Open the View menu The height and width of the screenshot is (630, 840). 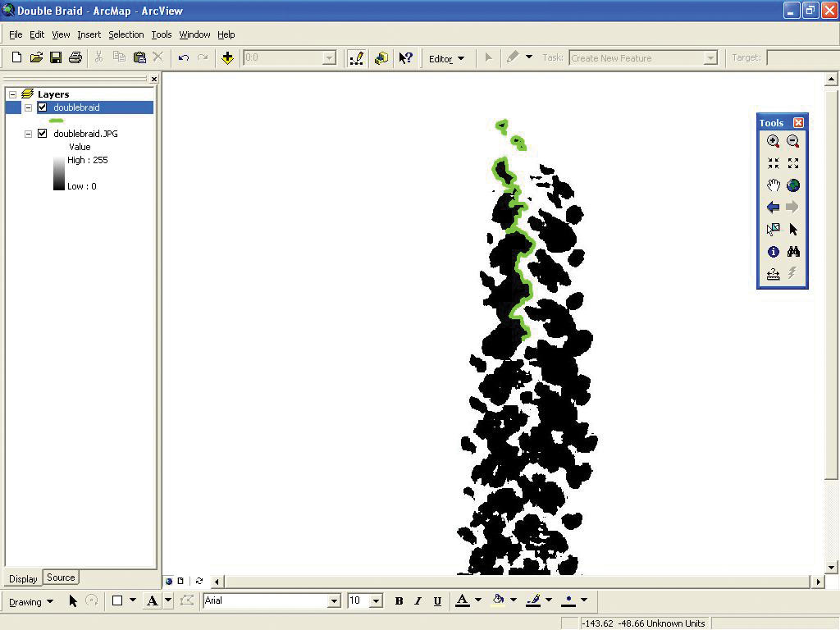coord(61,34)
